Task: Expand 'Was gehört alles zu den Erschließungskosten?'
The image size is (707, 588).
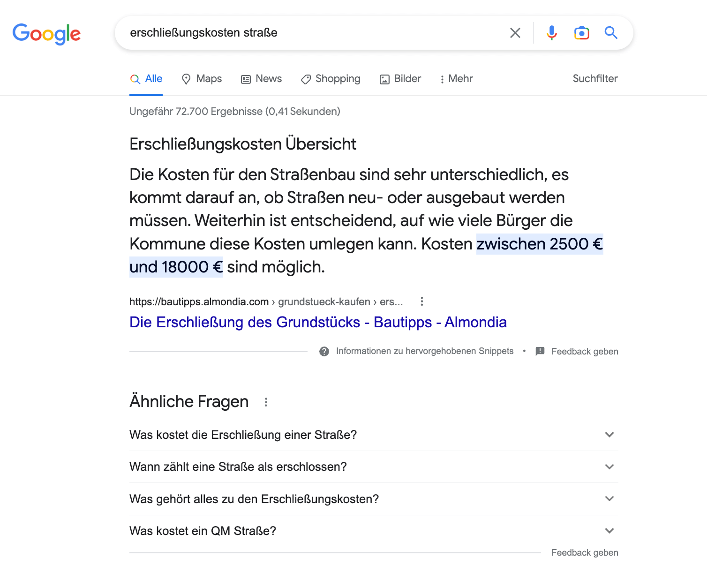Action: point(374,499)
